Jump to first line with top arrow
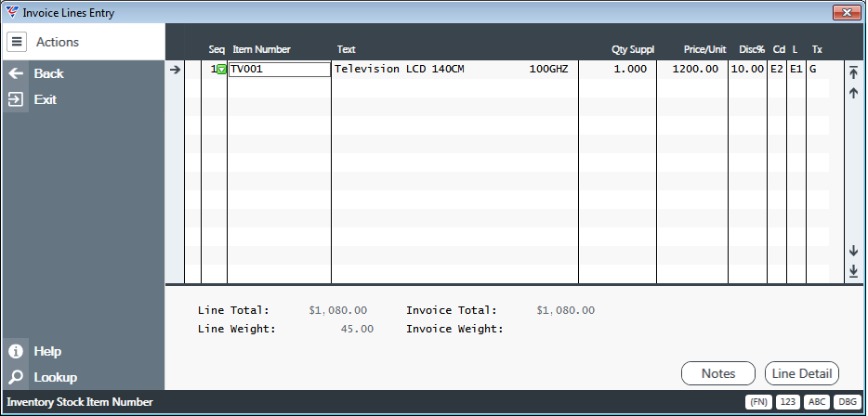This screenshot has width=868, height=416. (854, 71)
